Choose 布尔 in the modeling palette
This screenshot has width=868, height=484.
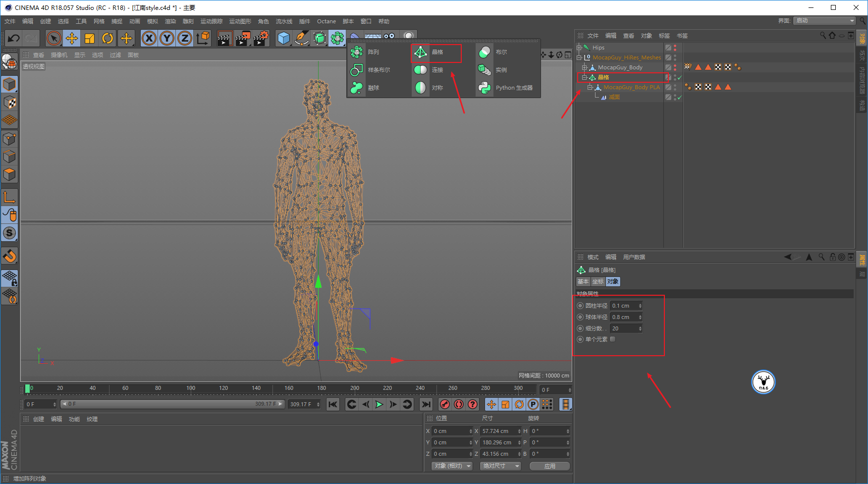pos(493,52)
